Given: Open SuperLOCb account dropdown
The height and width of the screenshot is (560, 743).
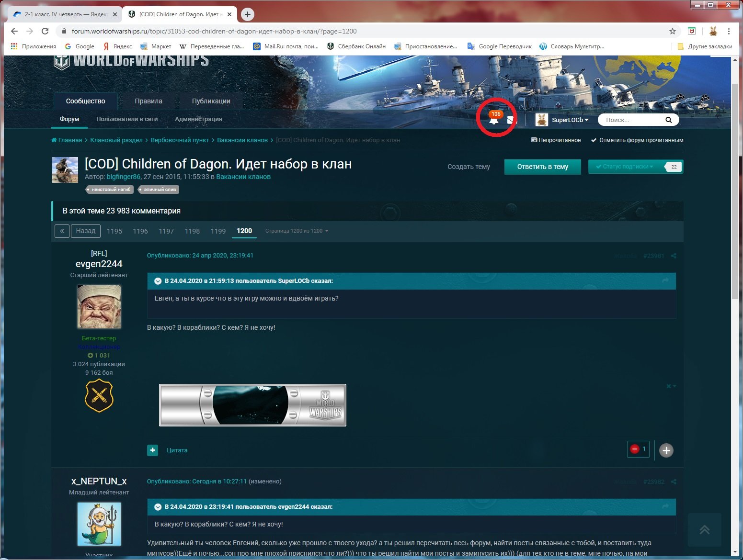Looking at the screenshot, I should (570, 120).
